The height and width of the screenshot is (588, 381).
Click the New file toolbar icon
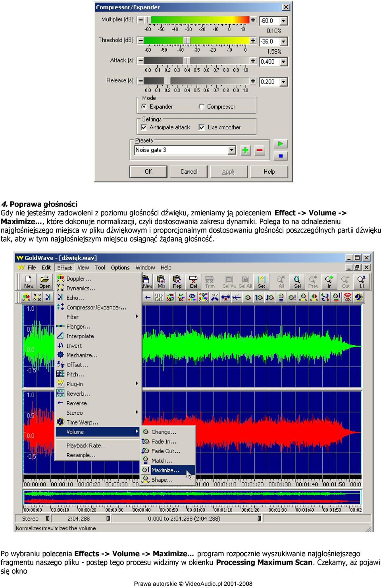coord(29,282)
